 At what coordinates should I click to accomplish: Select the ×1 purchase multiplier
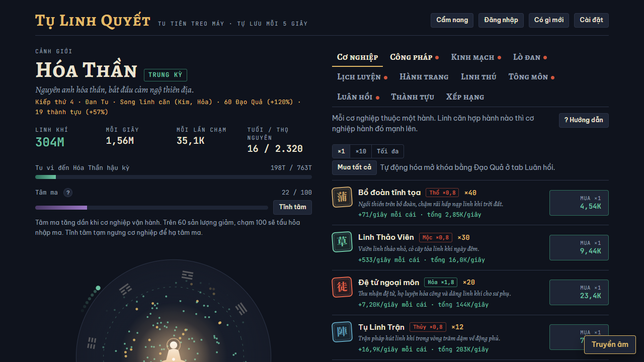[341, 151]
